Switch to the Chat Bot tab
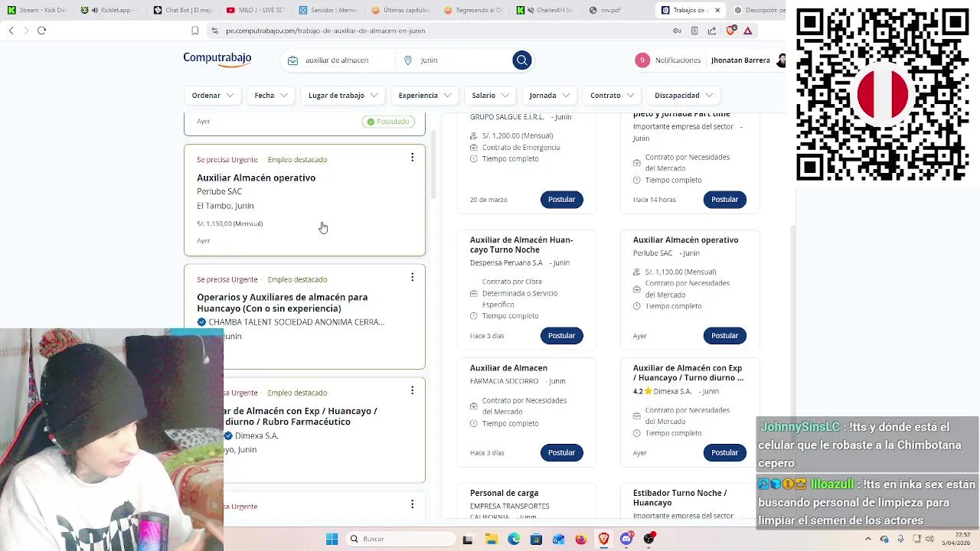The height and width of the screenshot is (551, 980). (182, 10)
